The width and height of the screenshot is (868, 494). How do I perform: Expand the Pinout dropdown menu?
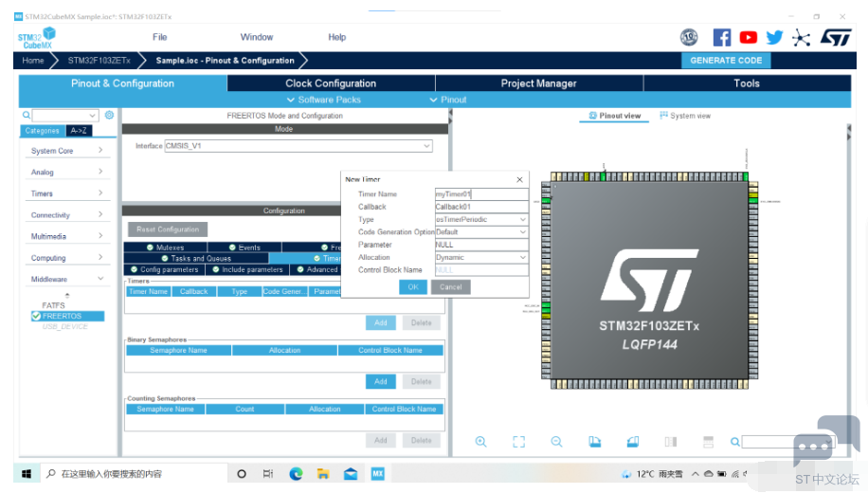coord(448,100)
